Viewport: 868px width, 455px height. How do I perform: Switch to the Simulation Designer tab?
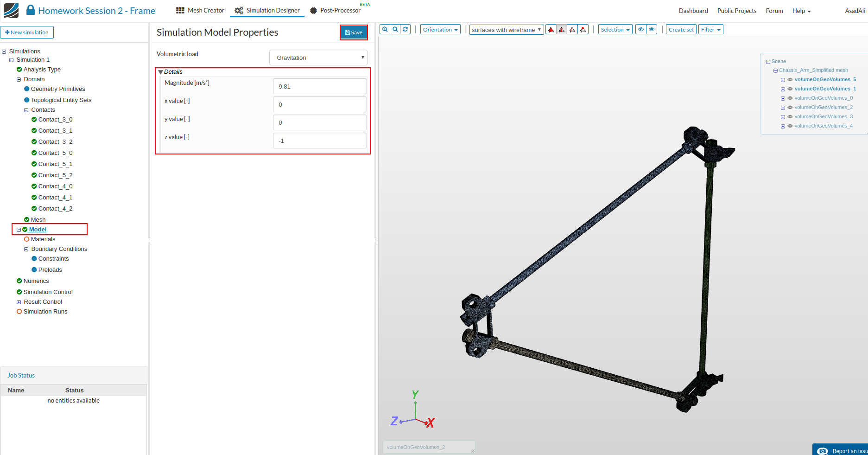pyautogui.click(x=267, y=10)
